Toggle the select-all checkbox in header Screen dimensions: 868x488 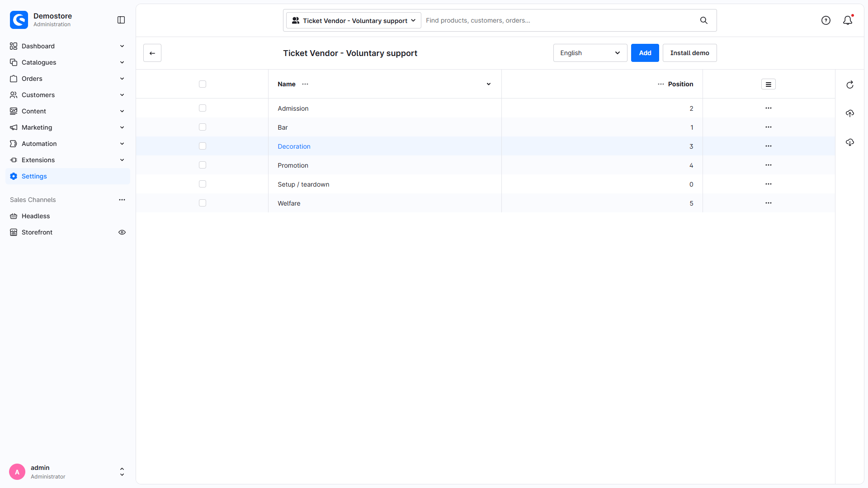pyautogui.click(x=203, y=84)
